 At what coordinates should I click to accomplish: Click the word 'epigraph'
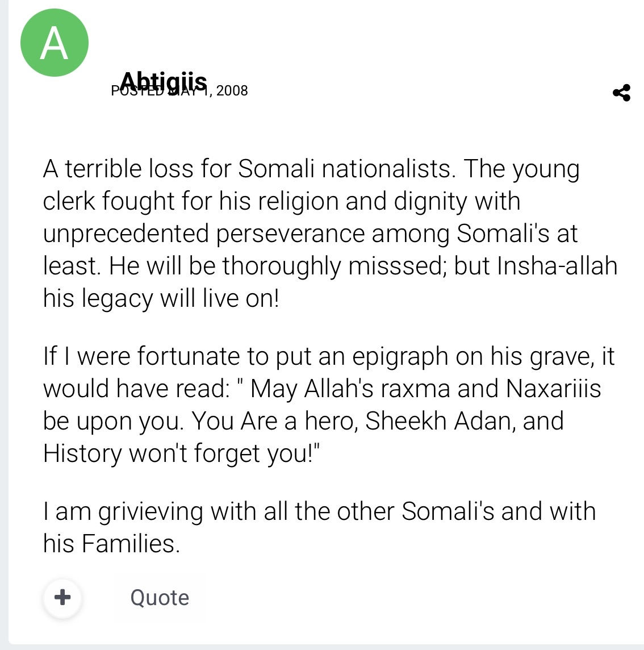point(400,357)
